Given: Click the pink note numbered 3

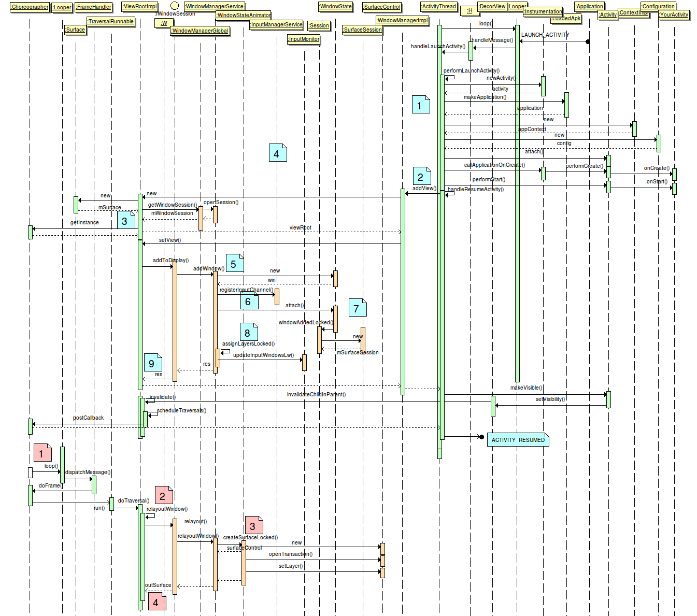Looking at the screenshot, I should click(254, 525).
